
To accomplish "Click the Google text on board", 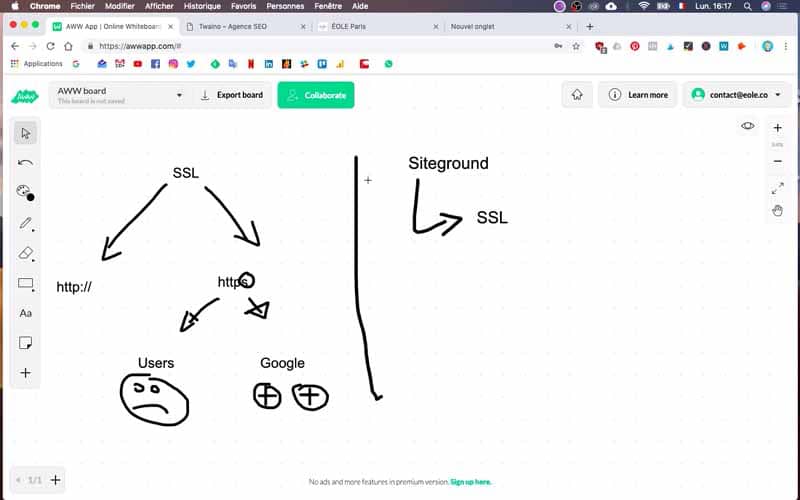I will coord(282,363).
